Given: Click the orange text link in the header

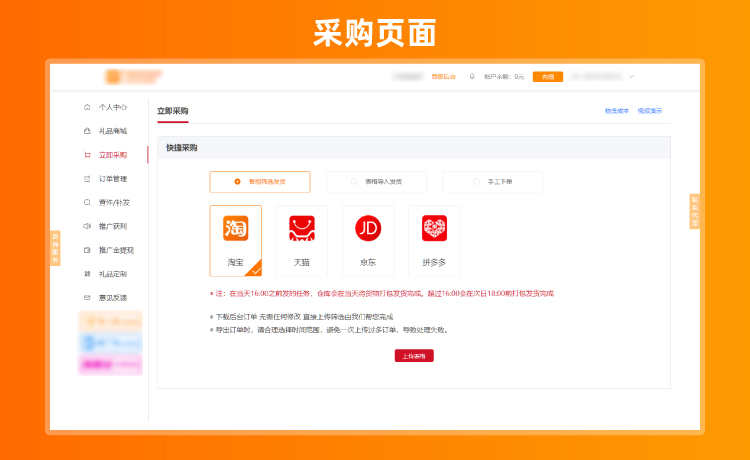Looking at the screenshot, I should click(443, 77).
